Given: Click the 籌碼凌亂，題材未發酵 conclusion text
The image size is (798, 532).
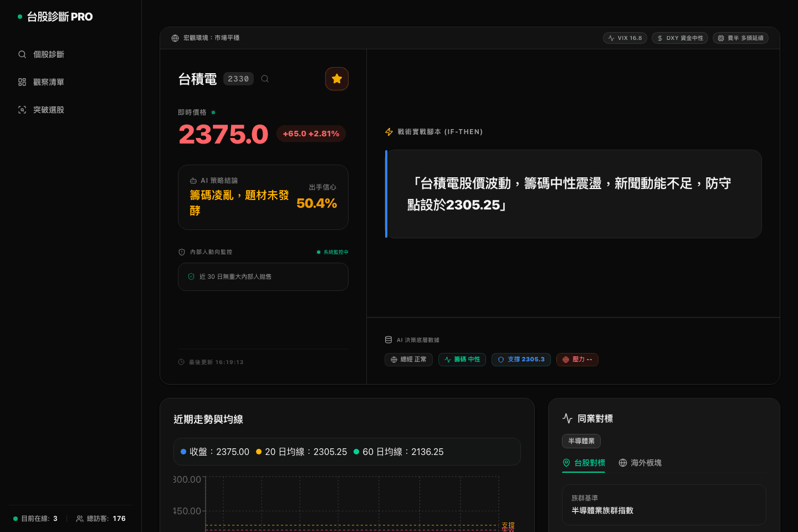Looking at the screenshot, I should pos(239,203).
